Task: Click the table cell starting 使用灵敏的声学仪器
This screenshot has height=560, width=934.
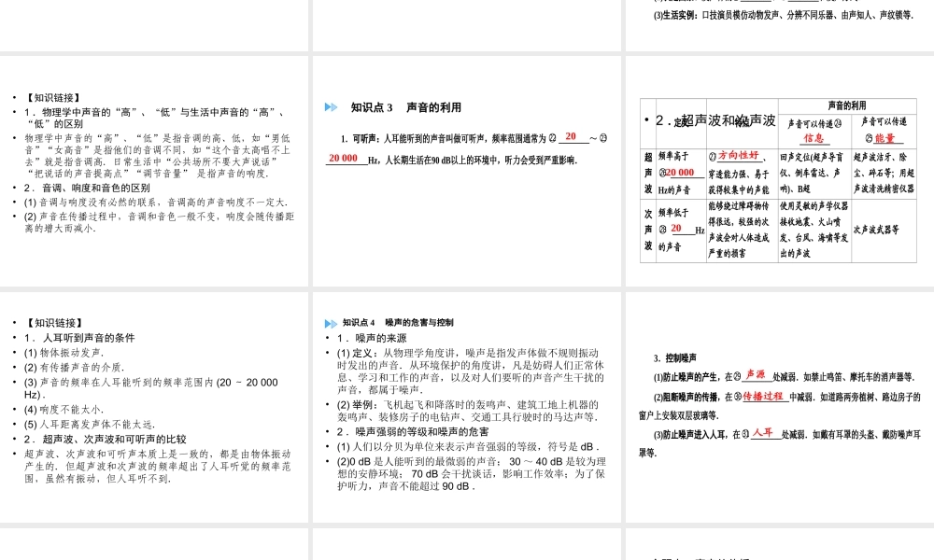Action: pyautogui.click(x=814, y=230)
